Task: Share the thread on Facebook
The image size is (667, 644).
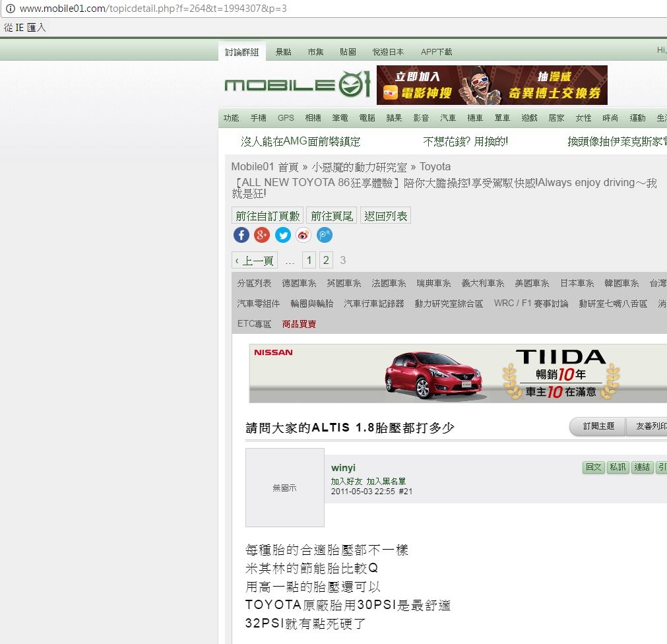Action: pyautogui.click(x=241, y=235)
